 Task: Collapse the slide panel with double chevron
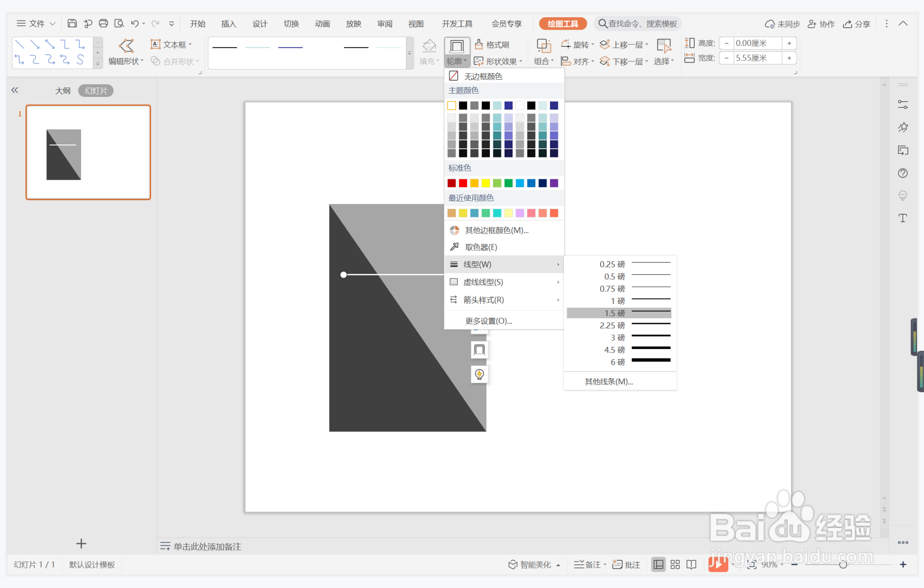pyautogui.click(x=15, y=90)
